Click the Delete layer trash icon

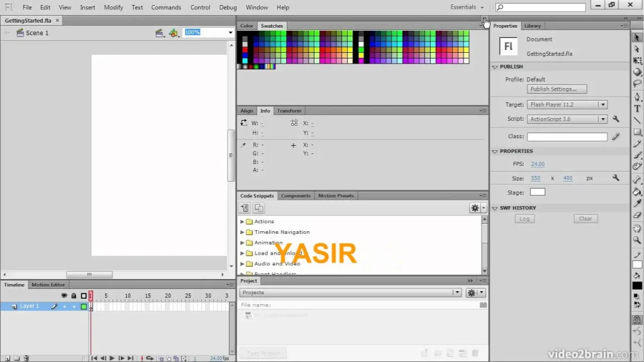26,358
